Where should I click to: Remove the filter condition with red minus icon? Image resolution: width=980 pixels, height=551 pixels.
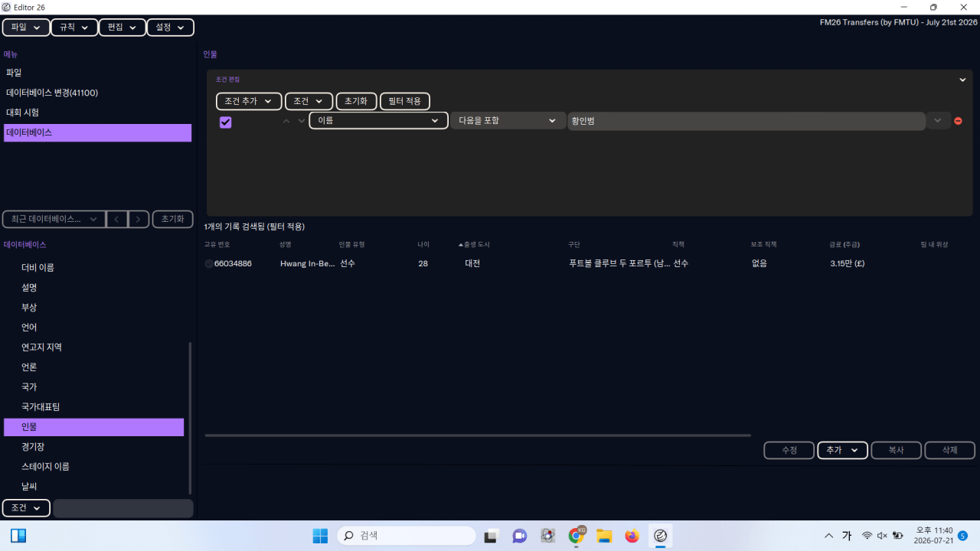click(x=958, y=121)
